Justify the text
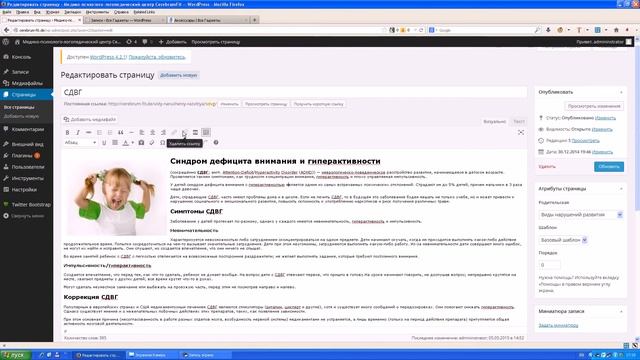This screenshot has width=640, height=360. tap(115, 142)
